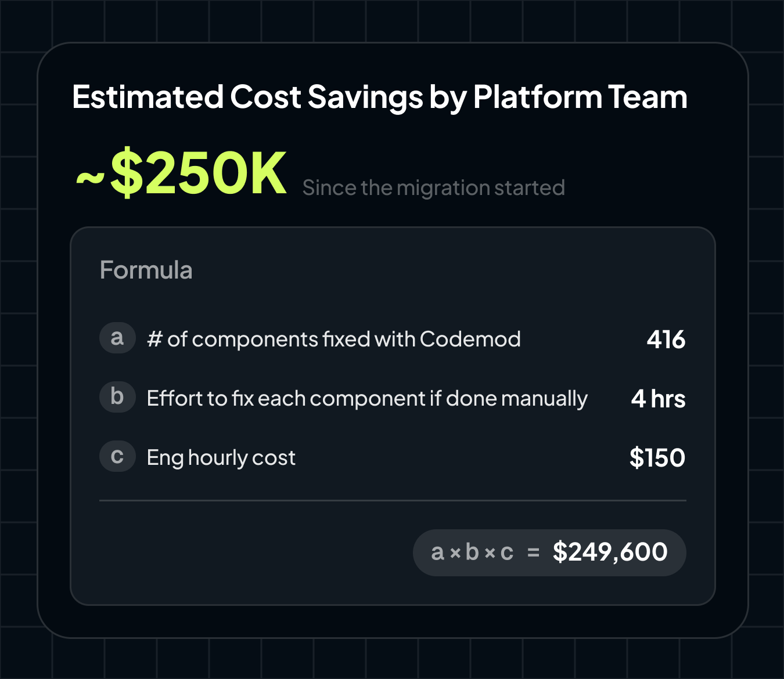The width and height of the screenshot is (784, 679).
Task: Click the 'b' variable badge
Action: coord(117,397)
